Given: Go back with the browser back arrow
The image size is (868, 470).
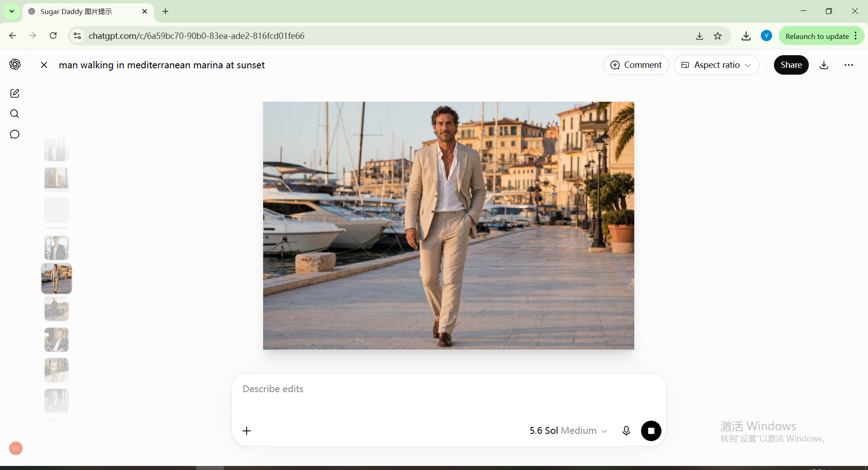Looking at the screenshot, I should 13,36.
